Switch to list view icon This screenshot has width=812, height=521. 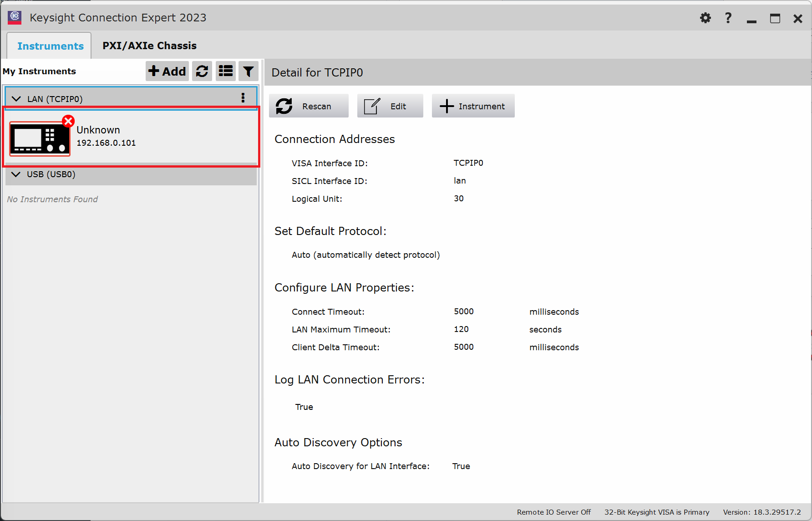pyautogui.click(x=226, y=72)
